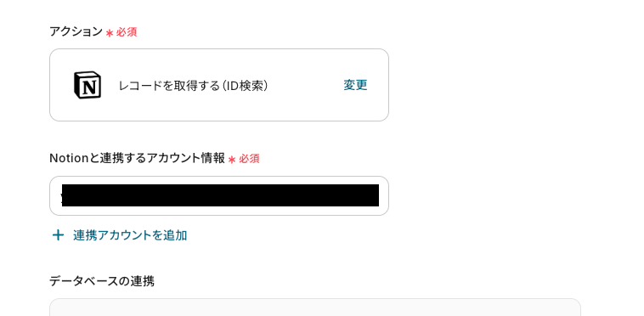Click the 必須 marker beside アクション
The image size is (644, 316).
[x=127, y=32]
